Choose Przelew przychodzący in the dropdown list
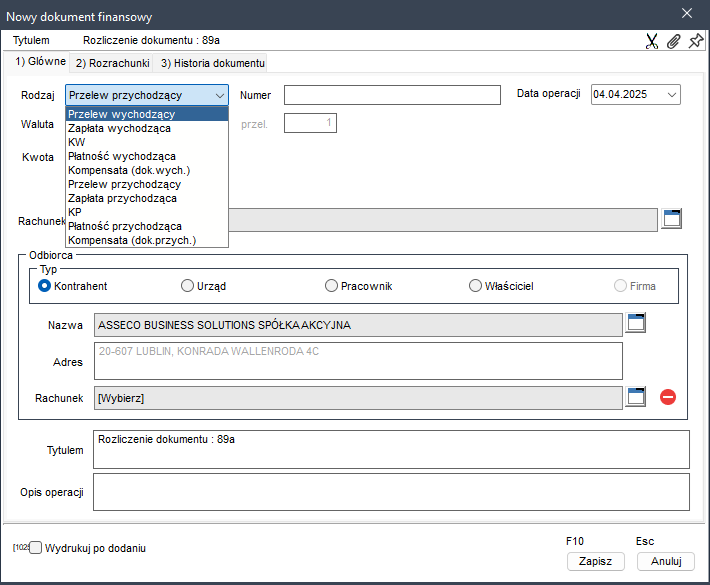710x585 pixels. coord(147,184)
